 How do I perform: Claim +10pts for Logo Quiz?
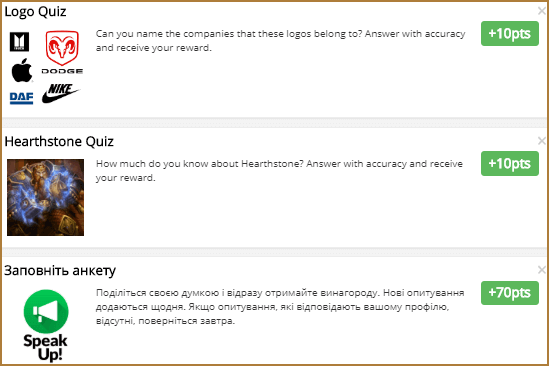click(509, 34)
